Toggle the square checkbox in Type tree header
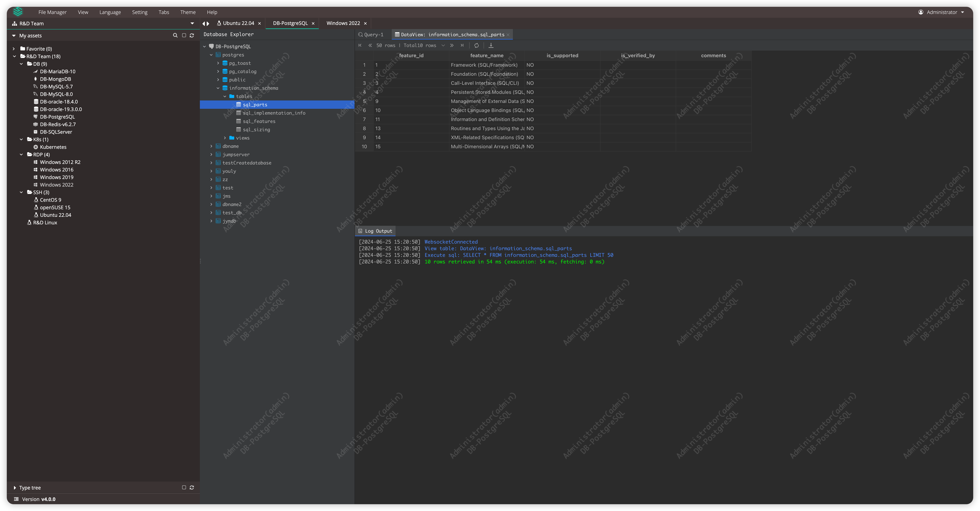This screenshot has height=511, width=980. (x=184, y=487)
